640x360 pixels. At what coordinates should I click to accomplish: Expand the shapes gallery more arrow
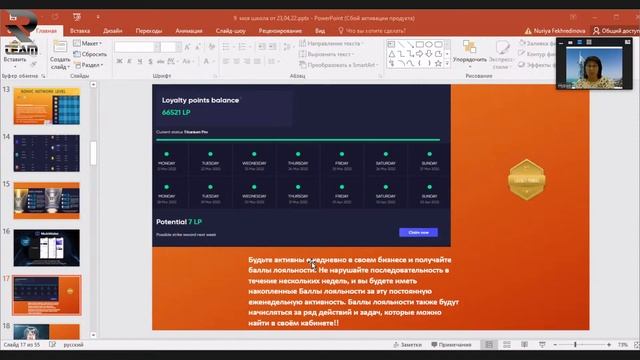[447, 63]
